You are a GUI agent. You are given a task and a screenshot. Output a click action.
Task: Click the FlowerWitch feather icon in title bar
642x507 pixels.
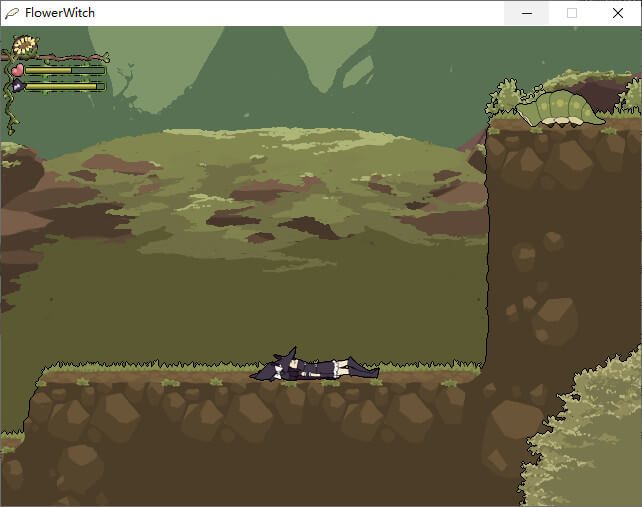click(x=12, y=13)
